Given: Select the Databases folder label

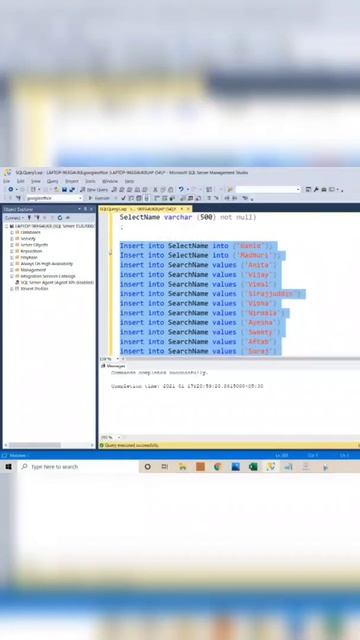Looking at the screenshot, I should click(31, 232).
